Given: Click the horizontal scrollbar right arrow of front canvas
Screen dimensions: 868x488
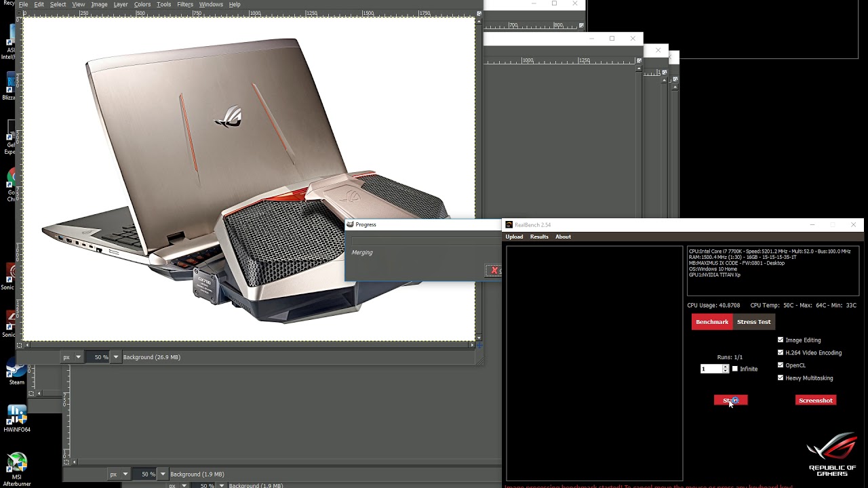Looking at the screenshot, I should pyautogui.click(x=471, y=345).
